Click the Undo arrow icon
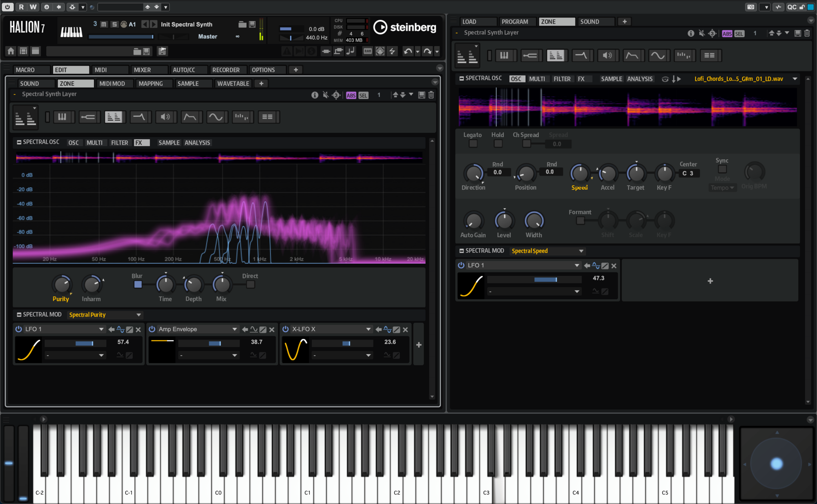 408,51
